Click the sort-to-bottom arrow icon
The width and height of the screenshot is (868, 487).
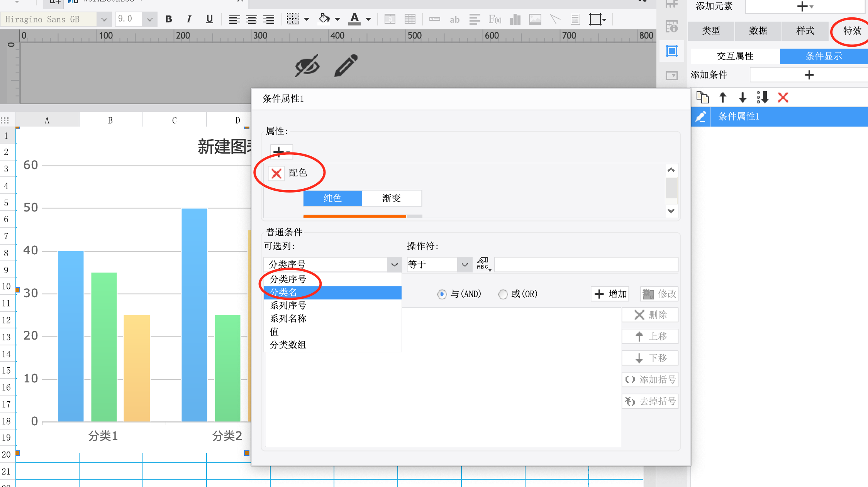click(763, 97)
